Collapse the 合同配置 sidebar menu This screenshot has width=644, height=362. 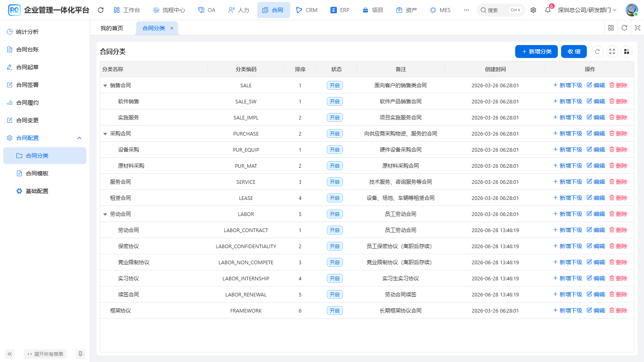click(x=45, y=138)
